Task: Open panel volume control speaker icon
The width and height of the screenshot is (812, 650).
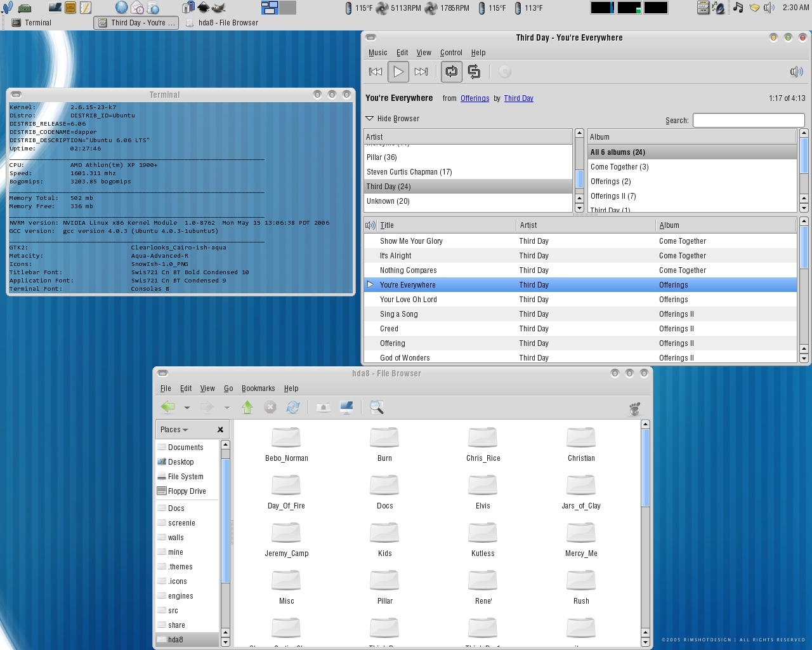Action: 769,8
